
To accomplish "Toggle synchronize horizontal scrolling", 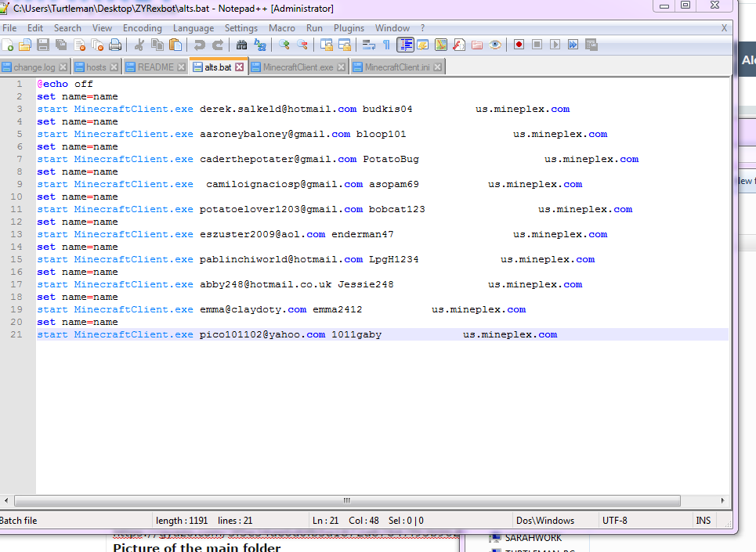I will (x=344, y=45).
